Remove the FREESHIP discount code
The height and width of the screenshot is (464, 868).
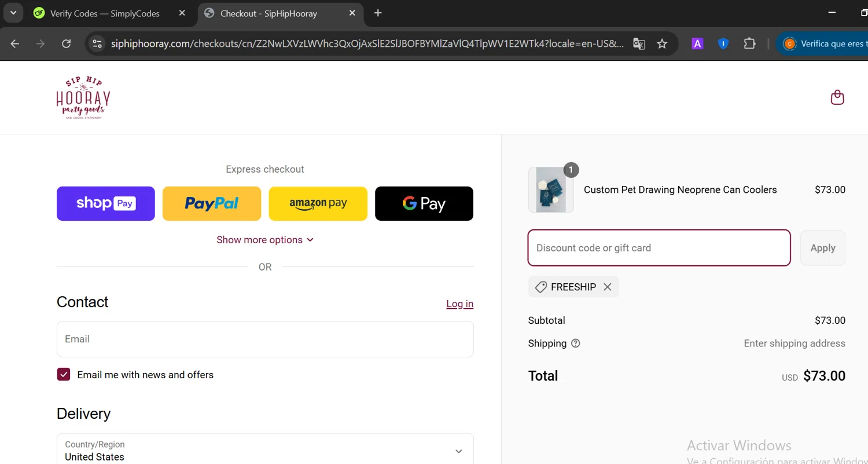(607, 287)
